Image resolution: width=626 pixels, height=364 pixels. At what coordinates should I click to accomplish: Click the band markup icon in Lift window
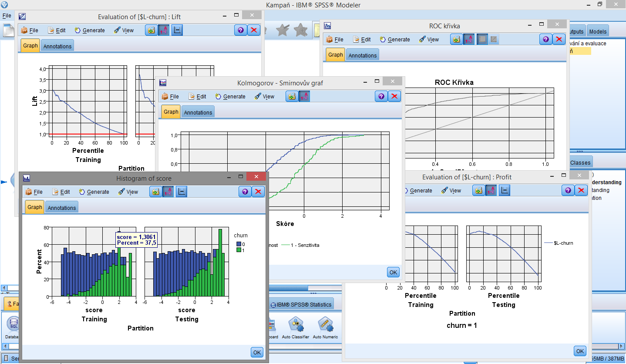pyautogui.click(x=177, y=30)
